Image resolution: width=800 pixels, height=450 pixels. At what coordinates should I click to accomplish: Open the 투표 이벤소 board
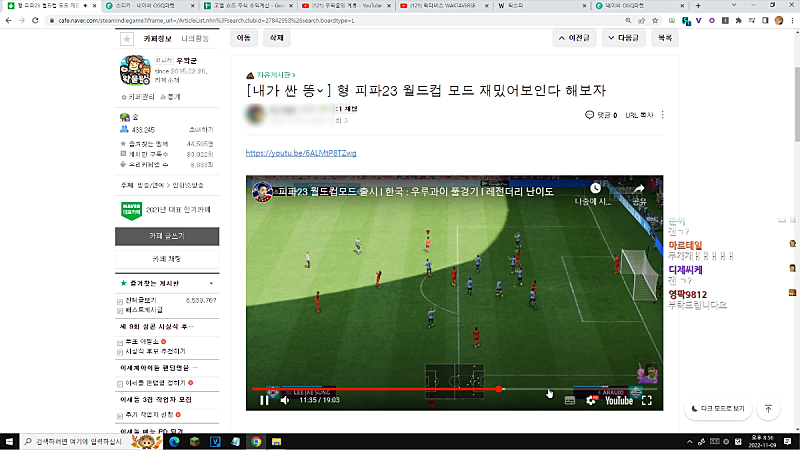(142, 341)
